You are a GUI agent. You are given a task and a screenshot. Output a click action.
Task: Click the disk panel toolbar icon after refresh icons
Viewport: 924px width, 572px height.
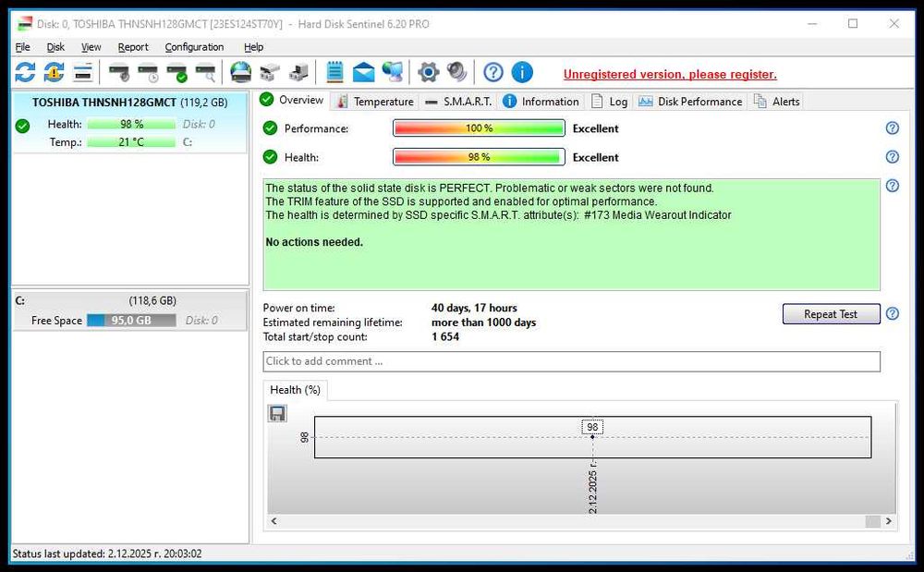pos(82,73)
